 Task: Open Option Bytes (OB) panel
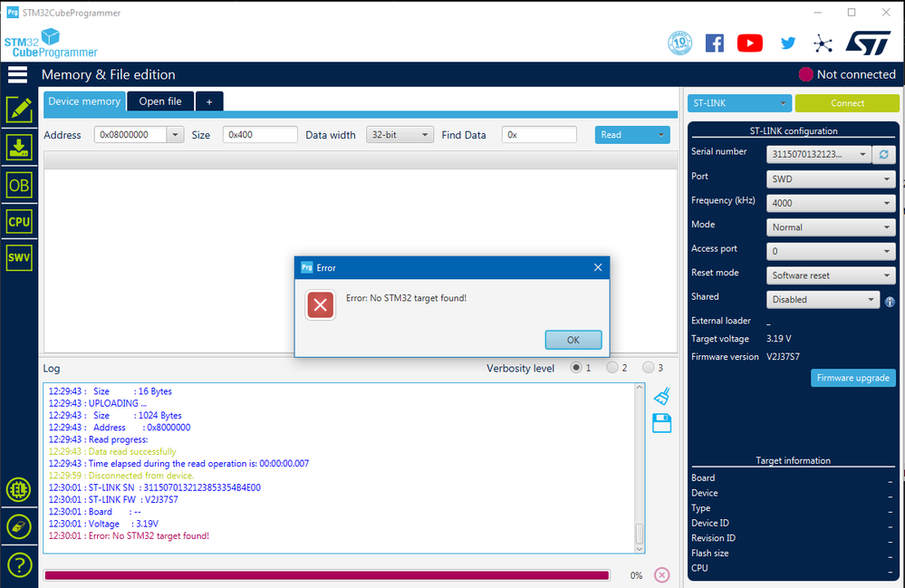(x=19, y=185)
